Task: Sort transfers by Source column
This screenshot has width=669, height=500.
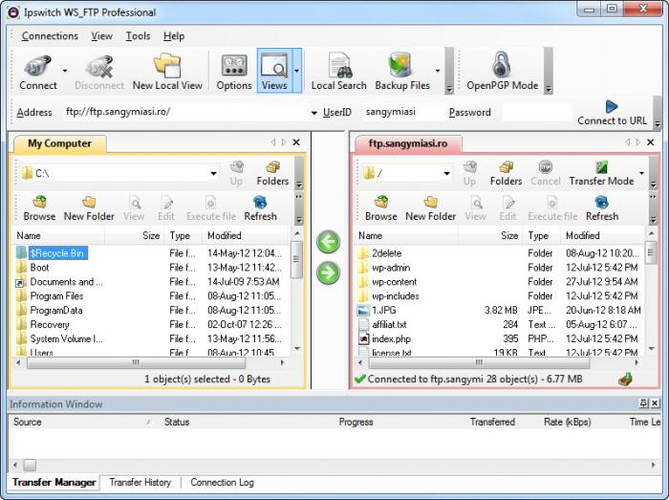Action: [x=82, y=422]
